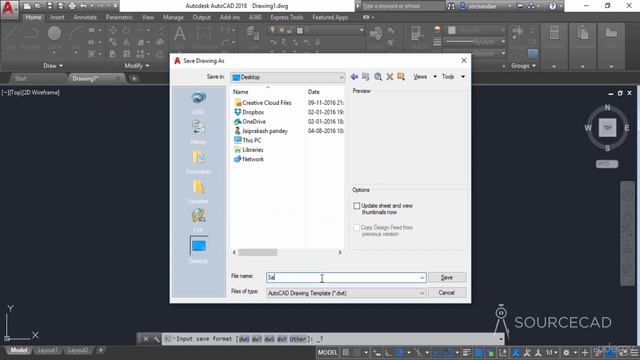Switch to the Annotate ribbon tab
Screen dimensions: 640x360
(x=85, y=17)
